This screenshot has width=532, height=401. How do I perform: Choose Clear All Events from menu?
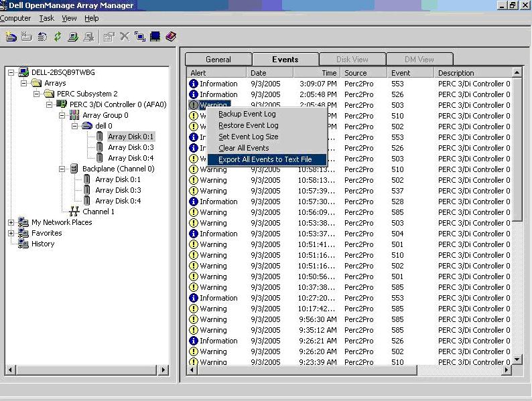coord(267,148)
